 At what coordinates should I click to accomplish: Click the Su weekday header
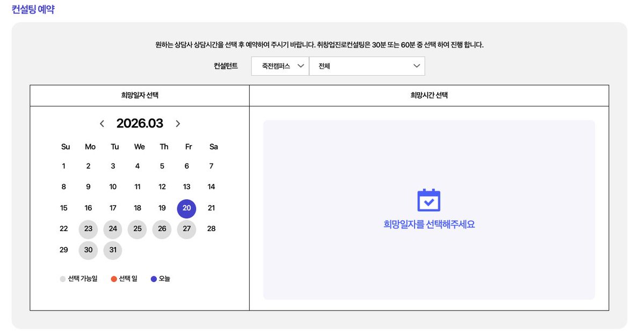66,147
